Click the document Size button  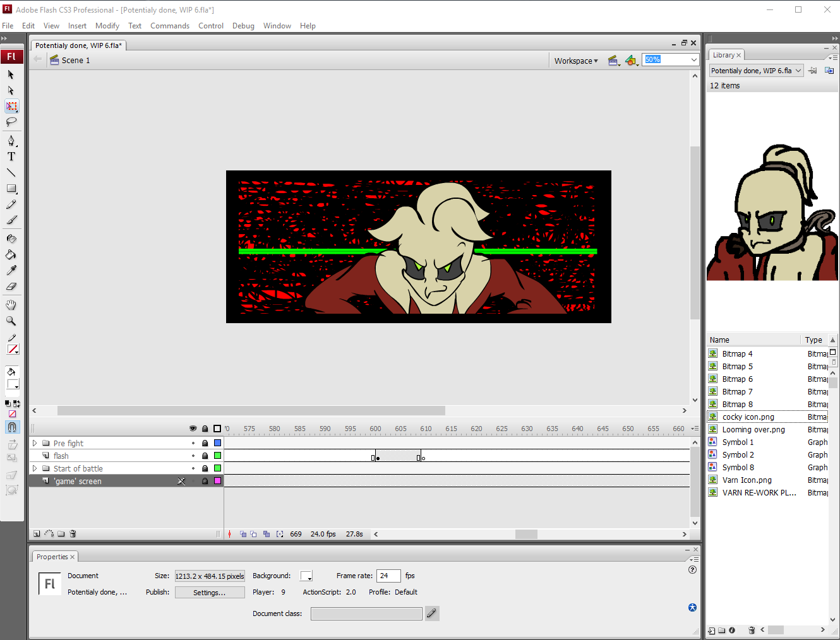[210, 576]
